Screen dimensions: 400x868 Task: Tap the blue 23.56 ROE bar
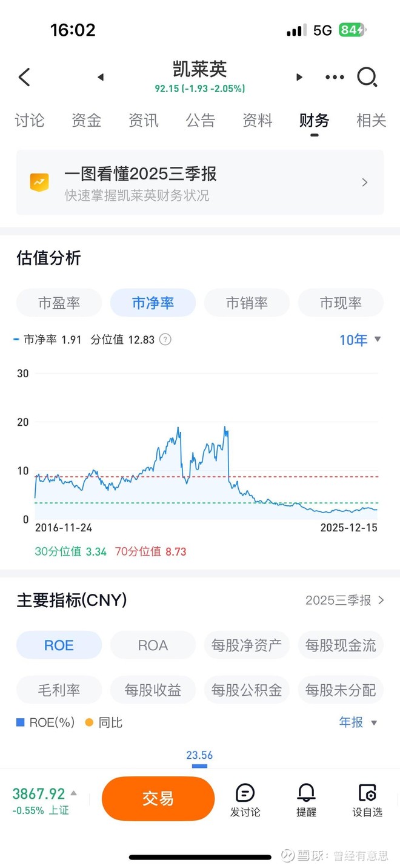coord(199,766)
